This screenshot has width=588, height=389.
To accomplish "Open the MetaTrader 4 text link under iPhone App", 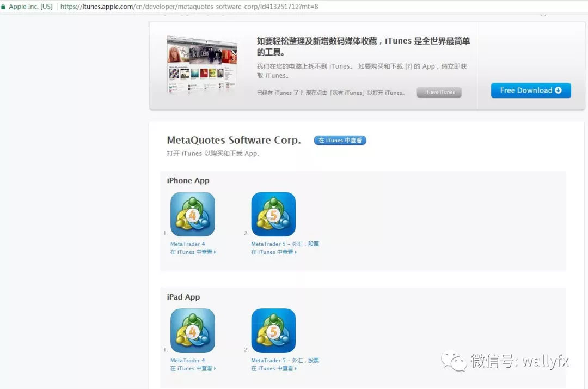I will pos(187,244).
